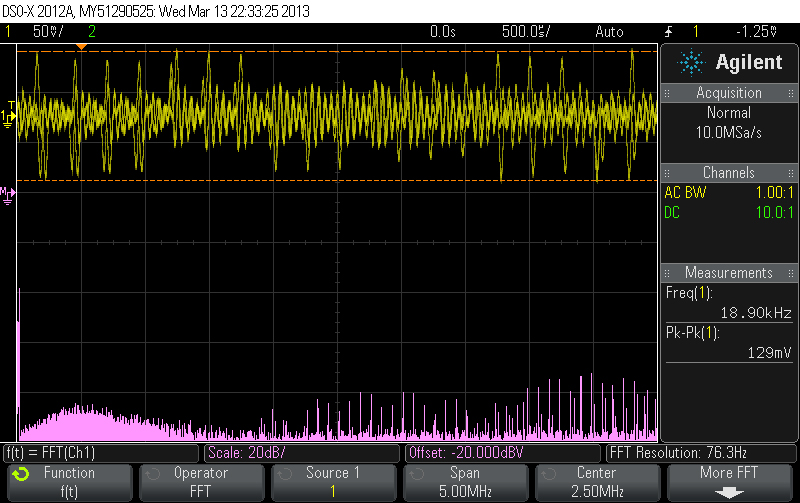The height and width of the screenshot is (503, 800).
Task: Change the Source 1 softkey
Action: point(334,482)
